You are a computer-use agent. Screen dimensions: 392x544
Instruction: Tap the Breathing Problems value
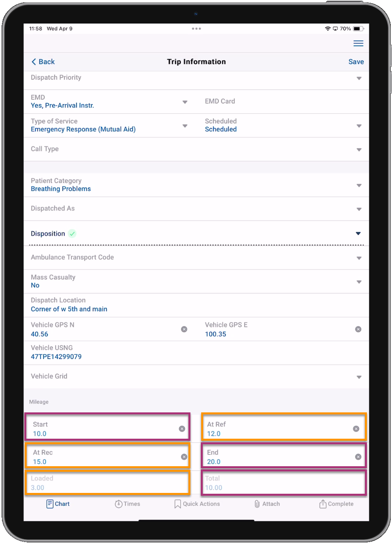pos(61,189)
